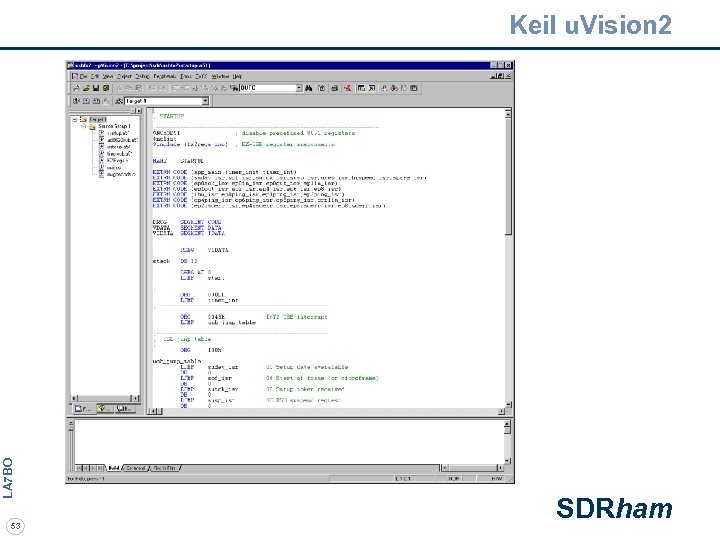
Task: Open the Edit menu
Action: click(x=95, y=76)
